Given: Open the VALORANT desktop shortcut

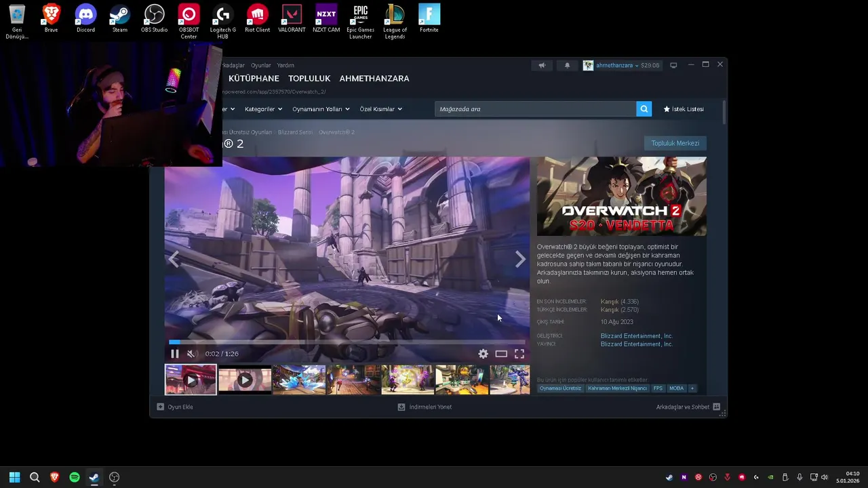Looking at the screenshot, I should [x=292, y=18].
